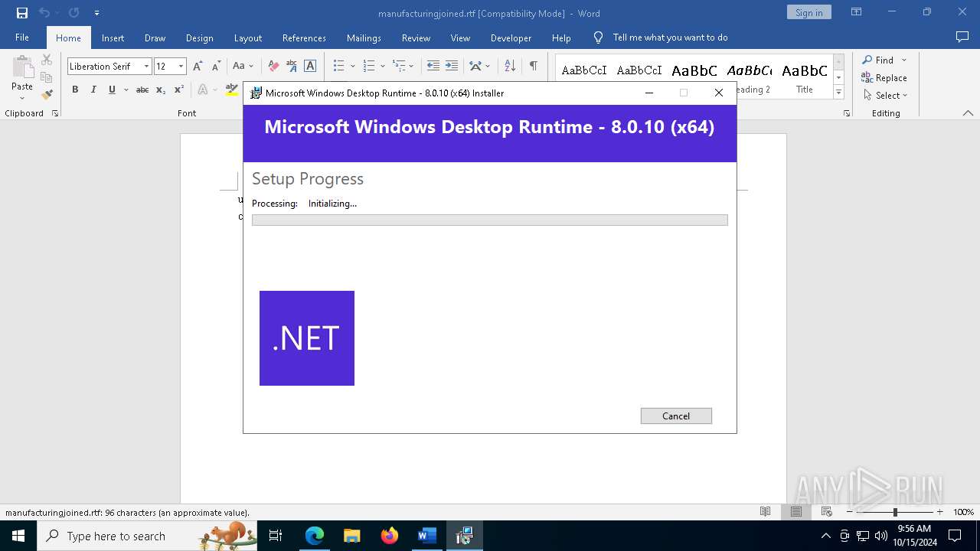Open the font name dropdown Liberation Serif
The image size is (980, 551).
(x=146, y=67)
